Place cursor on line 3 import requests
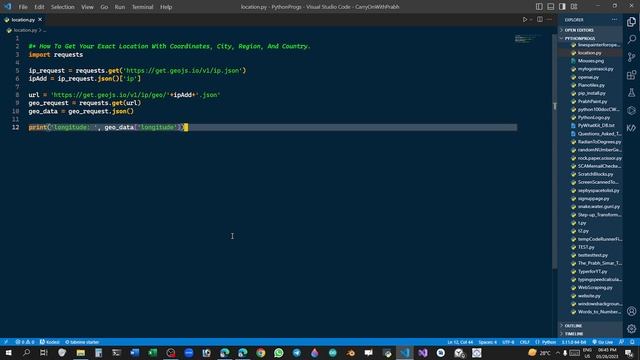The width and height of the screenshot is (640, 360). [56, 55]
